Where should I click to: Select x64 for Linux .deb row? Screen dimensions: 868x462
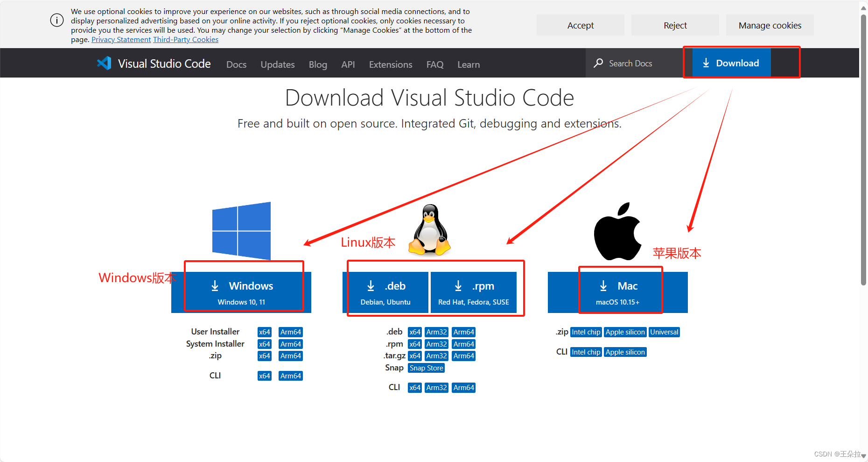tap(415, 332)
